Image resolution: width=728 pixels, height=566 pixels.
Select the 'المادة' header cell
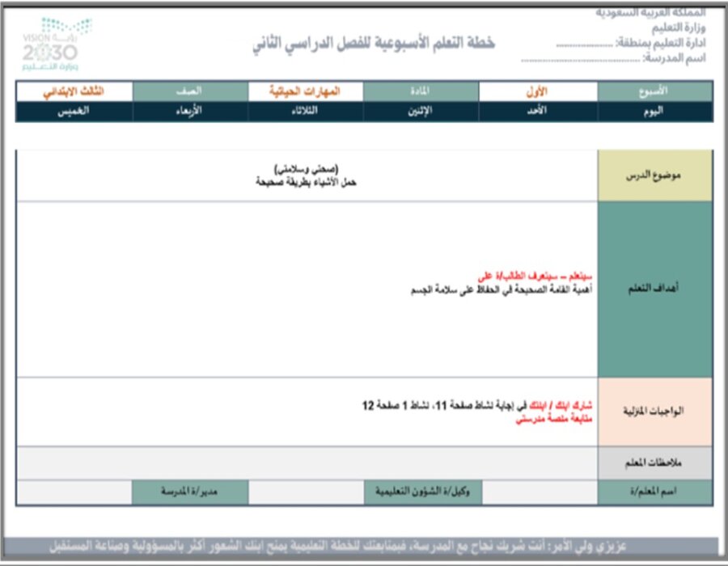(421, 91)
